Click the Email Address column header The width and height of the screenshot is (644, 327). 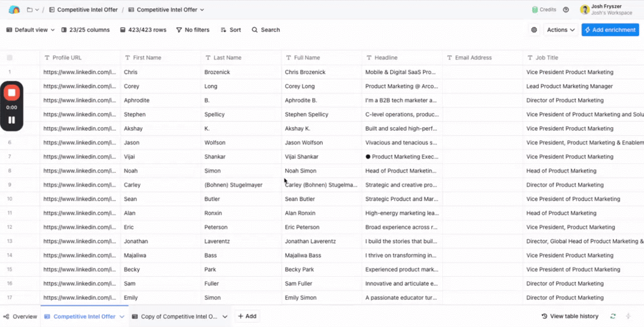tap(473, 58)
